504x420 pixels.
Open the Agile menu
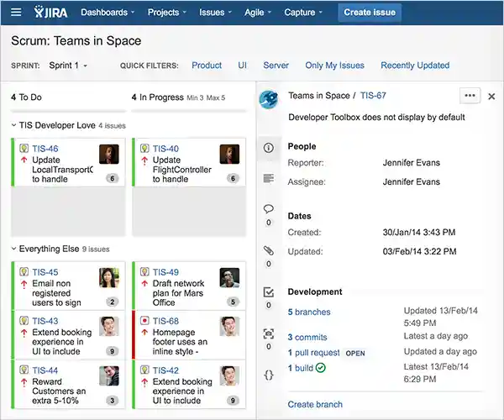click(258, 13)
